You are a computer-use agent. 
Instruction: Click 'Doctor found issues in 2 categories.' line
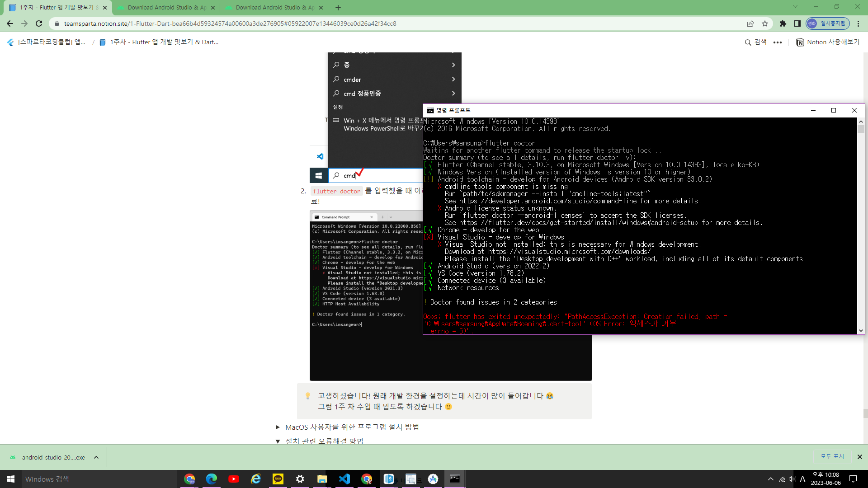coord(492,302)
